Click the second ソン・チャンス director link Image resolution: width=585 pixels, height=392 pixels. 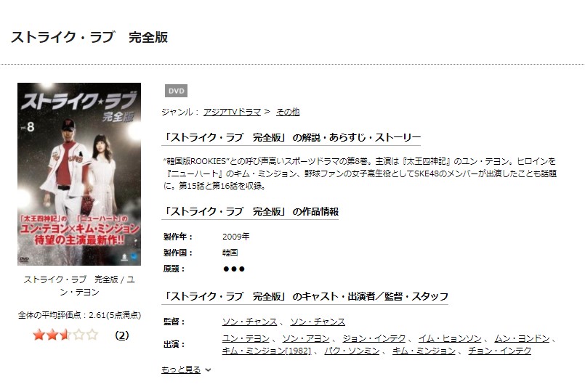(318, 322)
